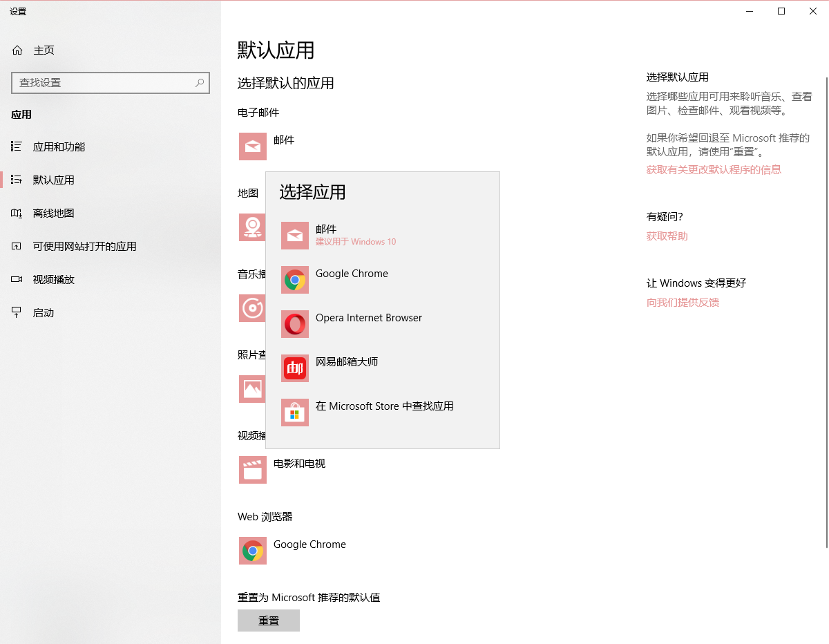This screenshot has height=644, width=829.
Task: Open 在 Microsoft Store 中查找应用
Action: pyautogui.click(x=384, y=406)
